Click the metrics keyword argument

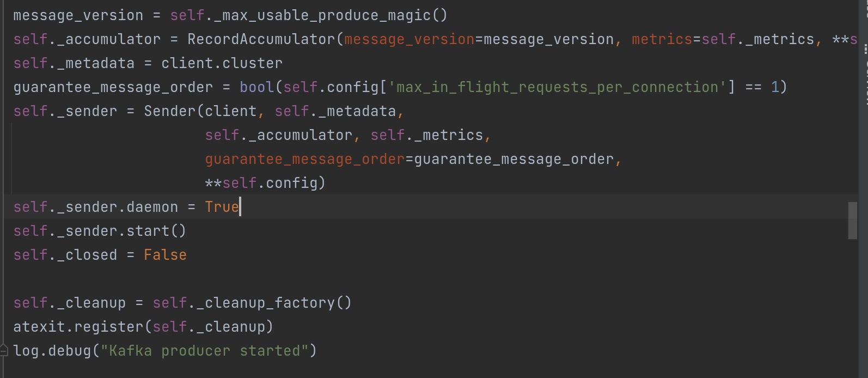[662, 39]
